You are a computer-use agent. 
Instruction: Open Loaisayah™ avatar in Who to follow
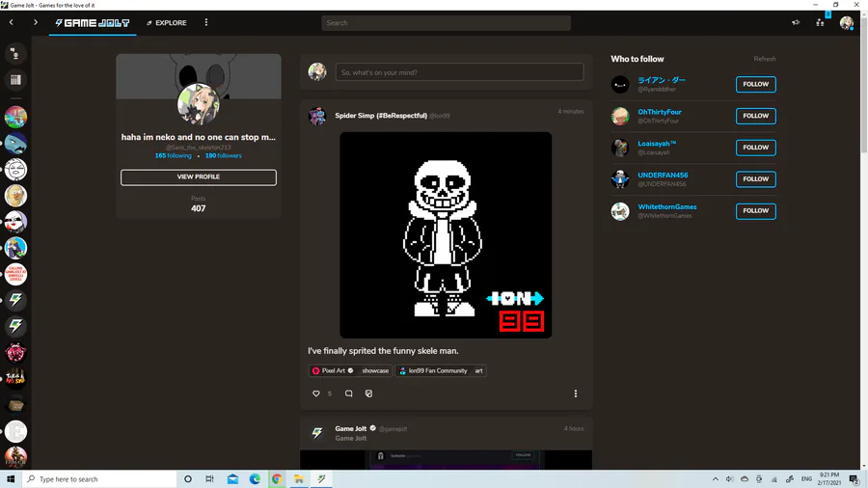coord(620,148)
